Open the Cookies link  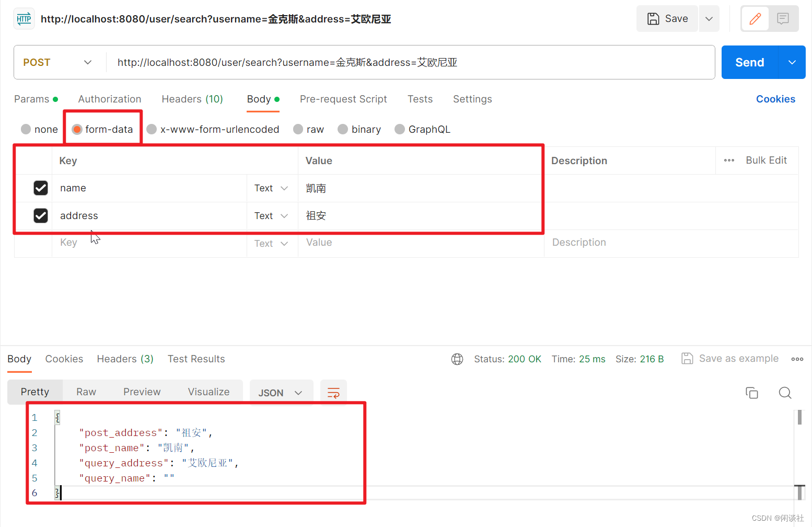[x=775, y=99]
